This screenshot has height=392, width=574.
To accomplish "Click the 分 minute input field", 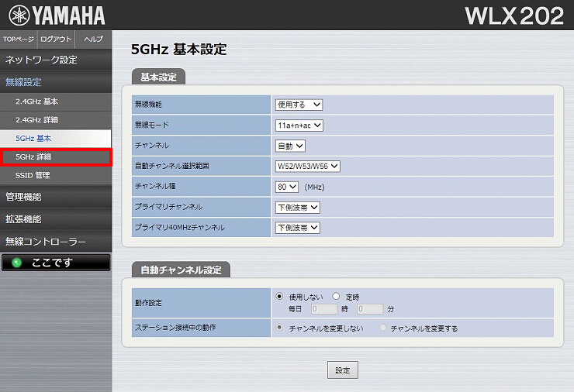I will (370, 309).
